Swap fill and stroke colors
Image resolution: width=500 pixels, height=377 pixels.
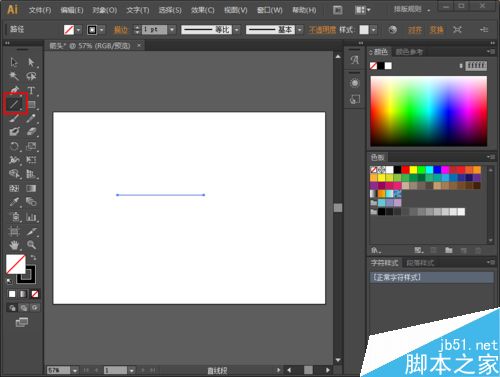tap(33, 257)
